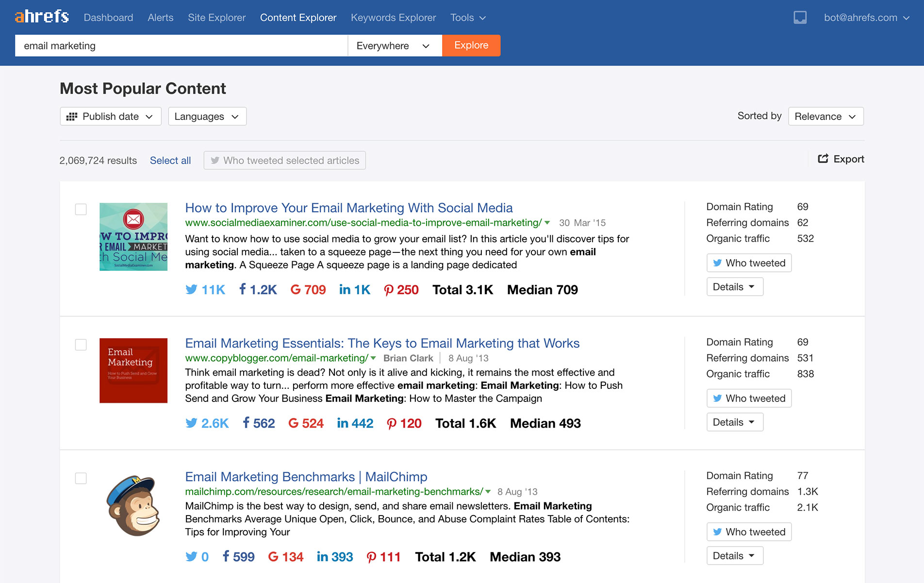The width and height of the screenshot is (924, 583).
Task: Click Facebook share count 1.2K
Action: 258,290
